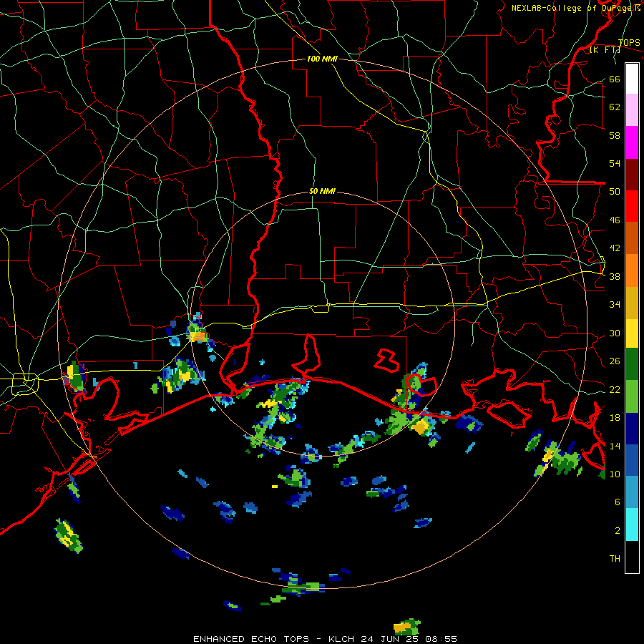Click the black TH threshold swatch

[632, 557]
